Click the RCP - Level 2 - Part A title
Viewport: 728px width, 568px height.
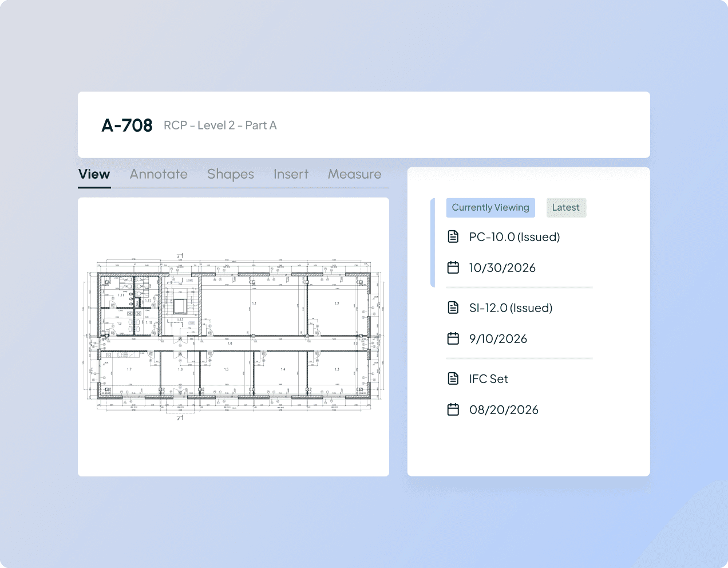tap(220, 125)
